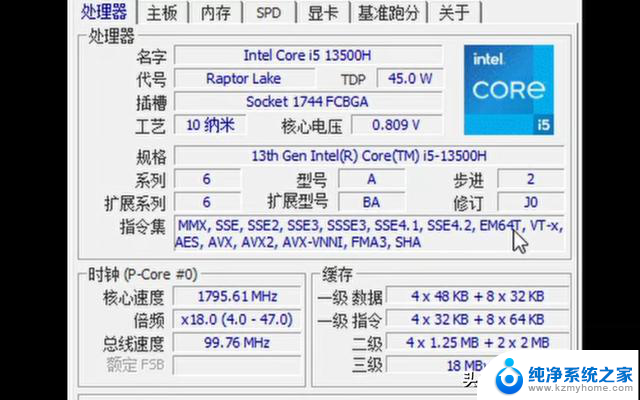Click the L2 cache value 4 x 1.25 MB + 2 x 2 MB
Viewport: 640px width, 400px height.
478,342
